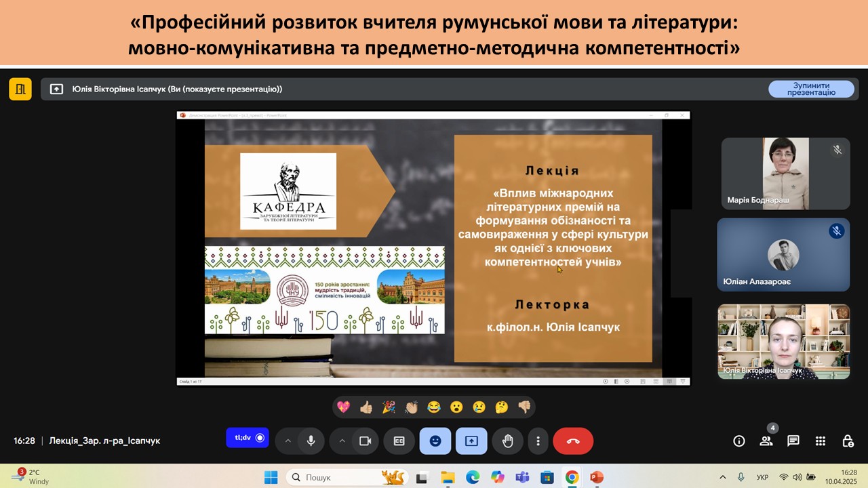The image size is (868, 488).
Task: Send the clapping hands emoji reaction
Action: (x=411, y=407)
